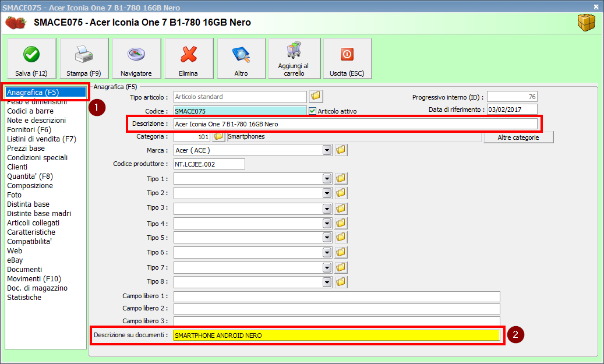The width and height of the screenshot is (604, 364).
Task: Click the Stampa (F9) printer button
Action: coord(84,59)
